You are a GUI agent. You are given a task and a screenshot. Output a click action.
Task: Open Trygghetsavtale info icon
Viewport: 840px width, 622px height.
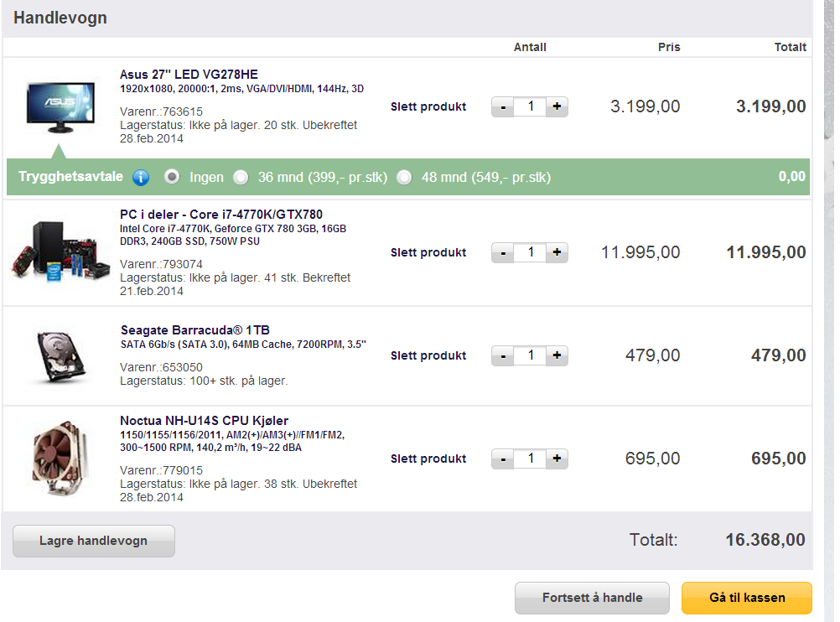click(141, 178)
